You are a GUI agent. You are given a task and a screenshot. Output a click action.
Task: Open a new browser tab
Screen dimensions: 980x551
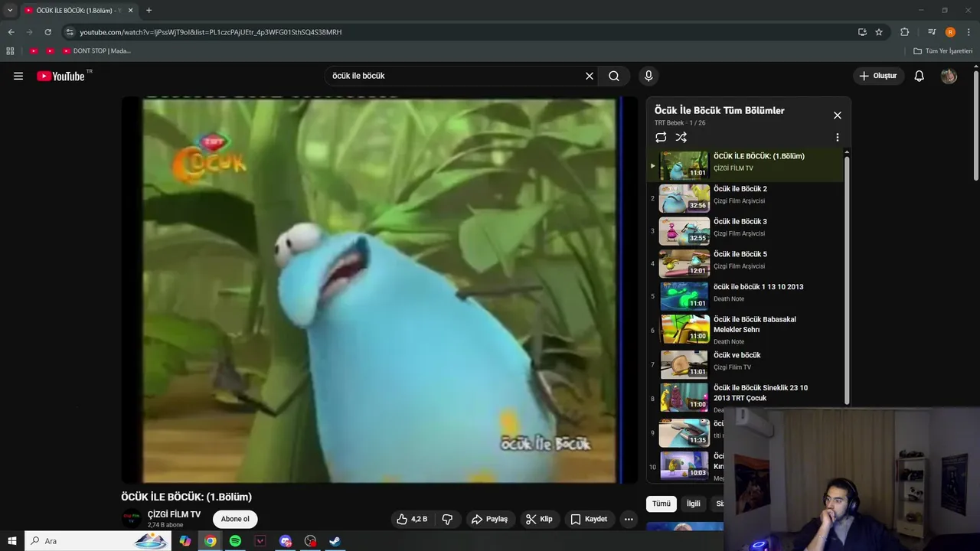(149, 10)
